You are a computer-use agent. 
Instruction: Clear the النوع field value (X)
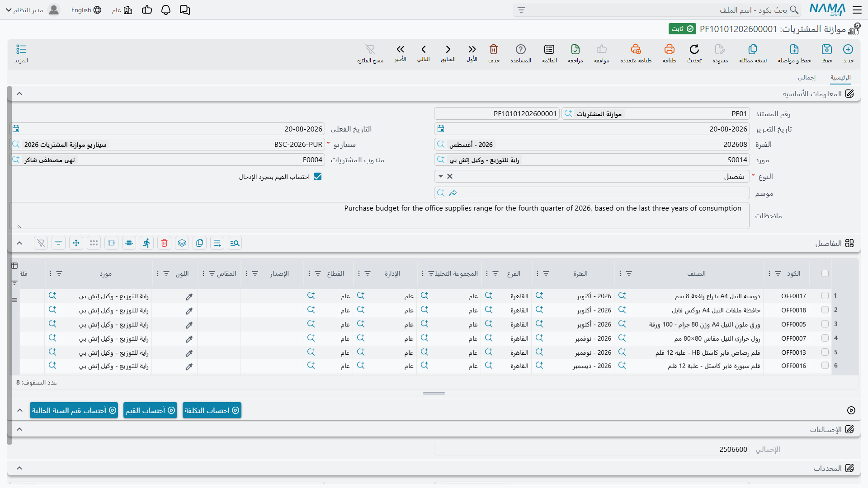pyautogui.click(x=450, y=176)
